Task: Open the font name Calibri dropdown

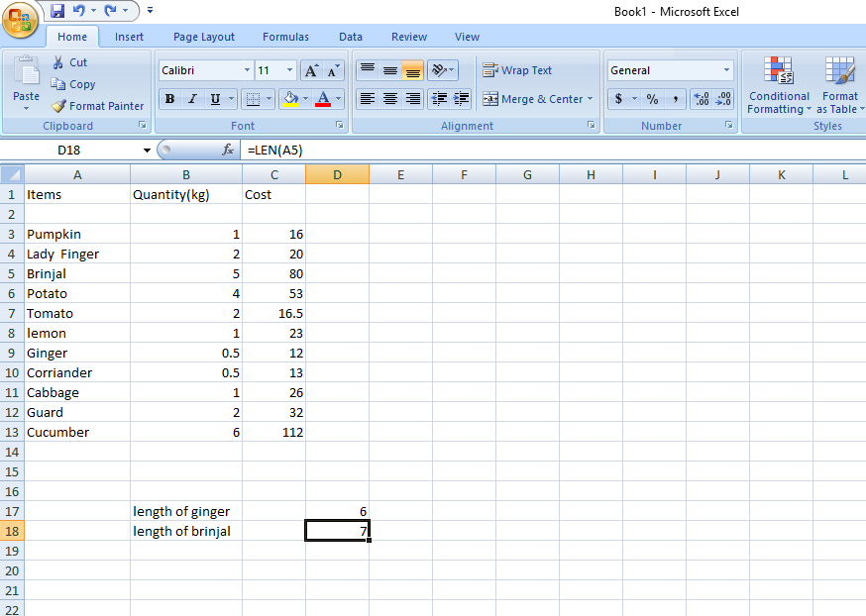Action: click(247, 70)
